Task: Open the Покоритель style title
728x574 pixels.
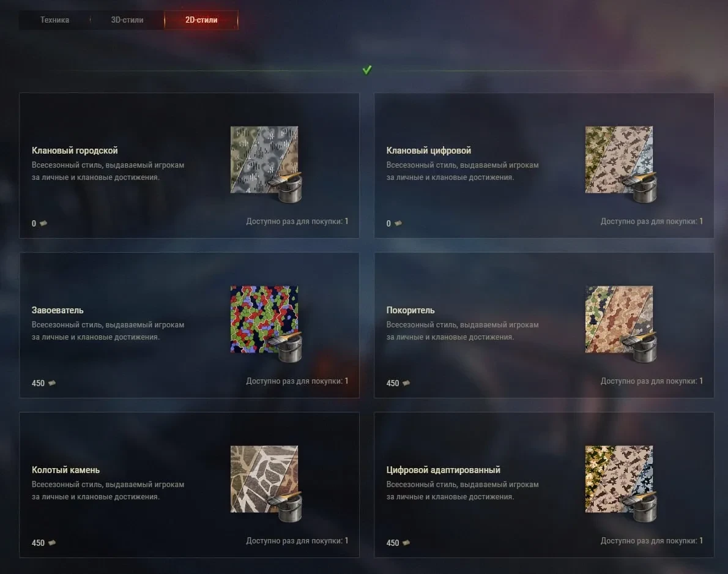Action: click(410, 310)
